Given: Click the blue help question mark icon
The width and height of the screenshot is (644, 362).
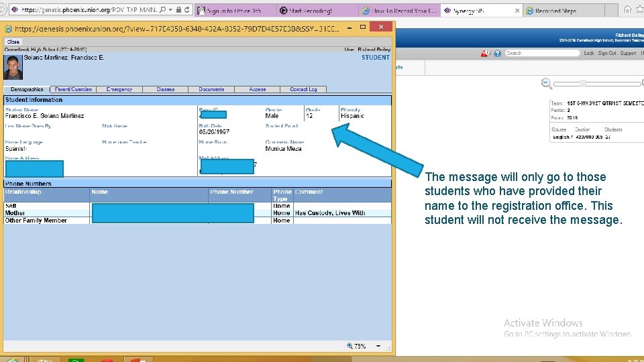Looking at the screenshot, I should tap(498, 54).
